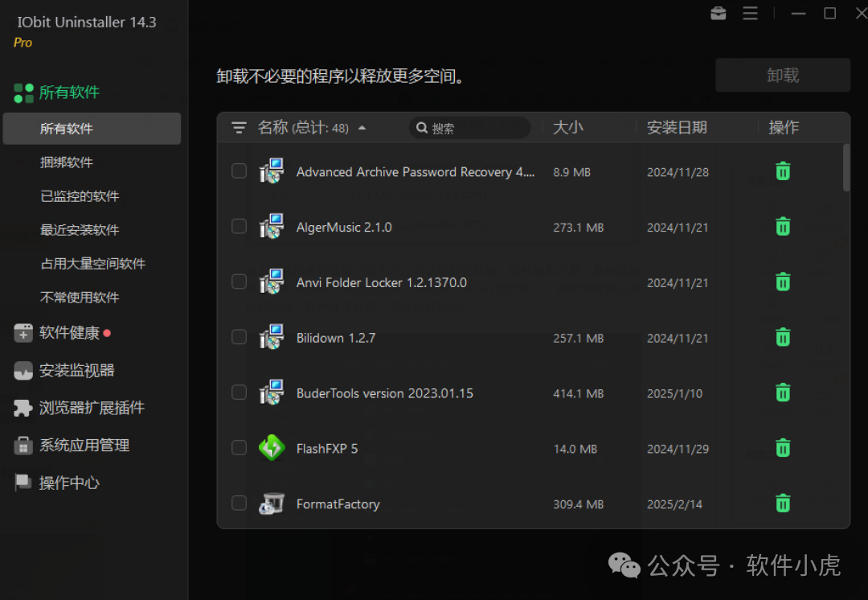The width and height of the screenshot is (868, 600).
Task: Click the FormatFactory app icon
Action: point(272,503)
